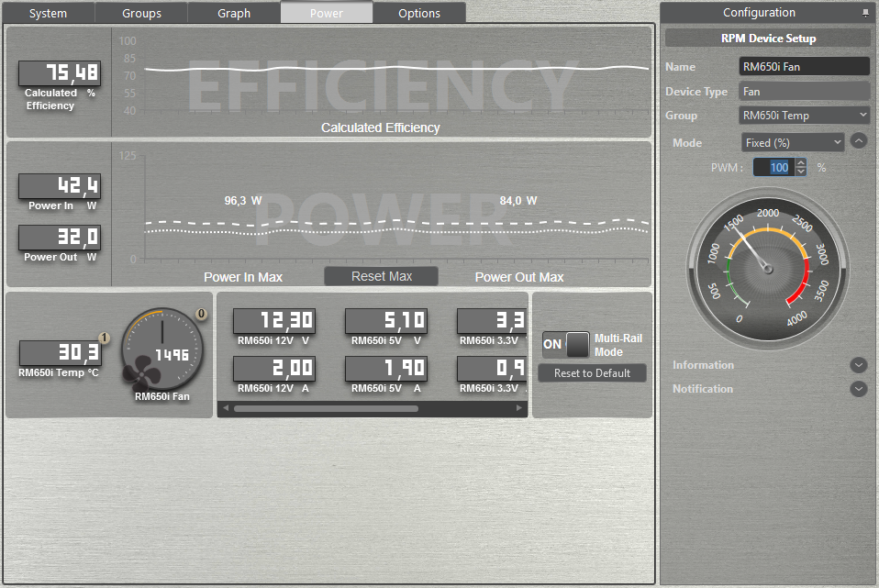Screen dimensions: 879x588
Task: Toggle the Multi-Rail Mode ON switch
Action: (565, 344)
